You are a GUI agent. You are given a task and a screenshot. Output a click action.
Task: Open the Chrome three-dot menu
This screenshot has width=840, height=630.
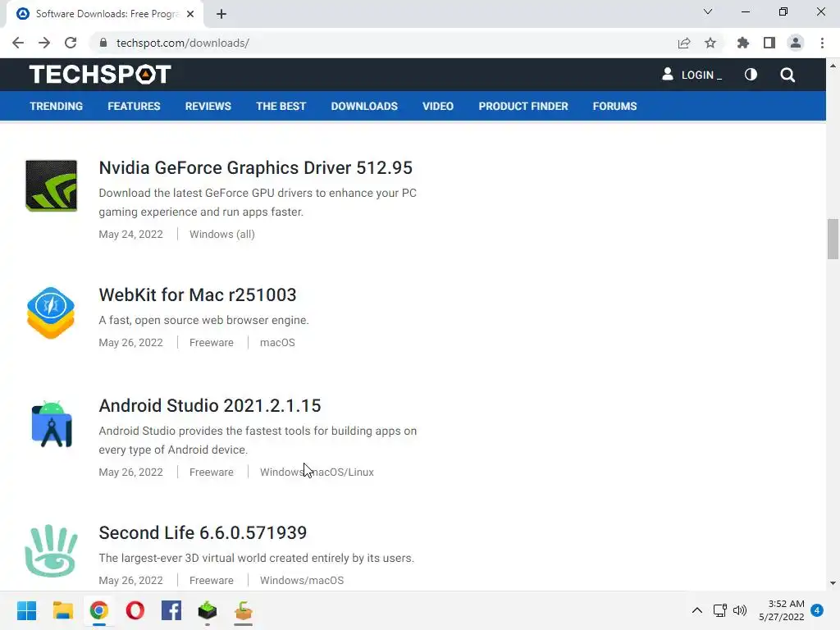[822, 43]
